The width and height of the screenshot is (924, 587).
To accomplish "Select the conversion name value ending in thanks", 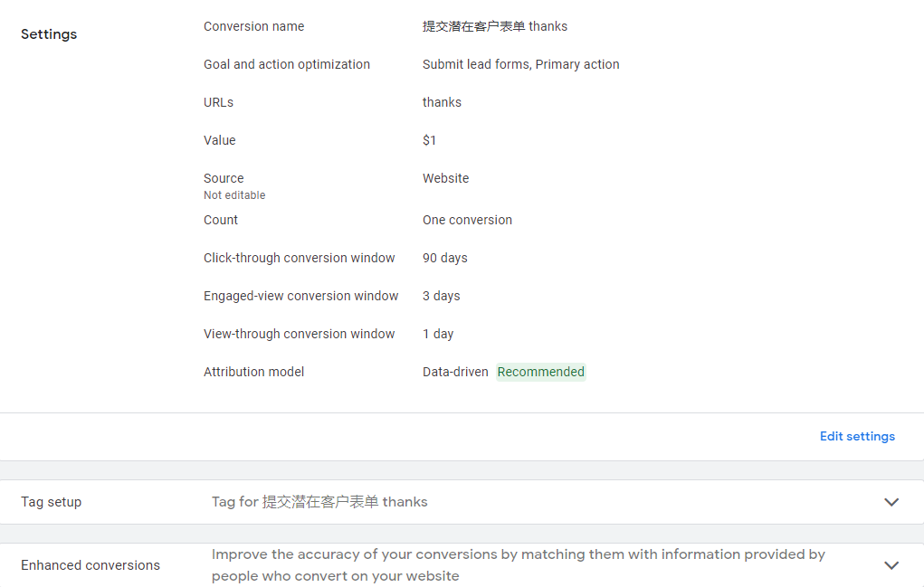I will point(494,26).
